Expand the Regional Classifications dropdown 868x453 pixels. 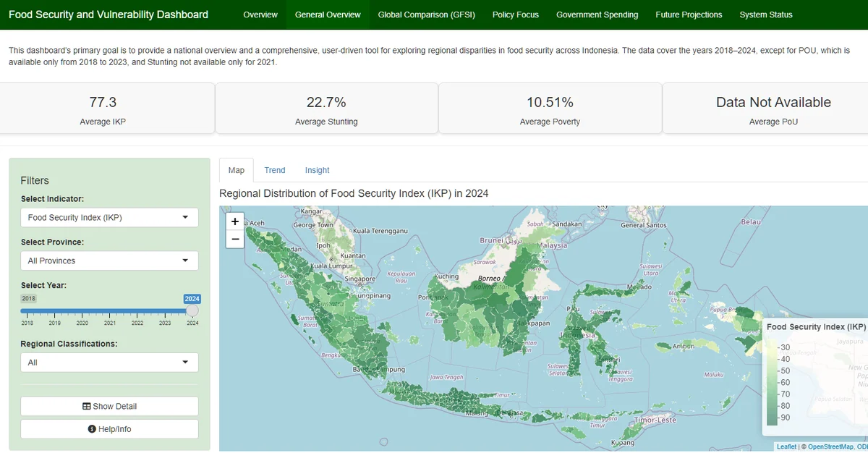click(109, 363)
